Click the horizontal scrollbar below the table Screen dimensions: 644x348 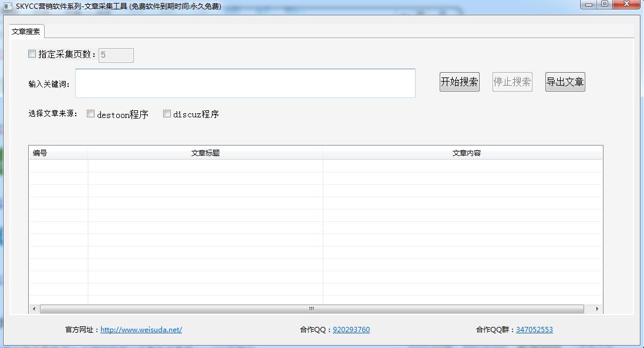[311, 308]
